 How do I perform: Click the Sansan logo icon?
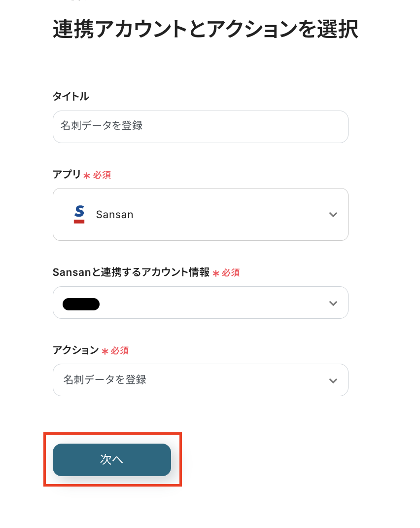[79, 215]
